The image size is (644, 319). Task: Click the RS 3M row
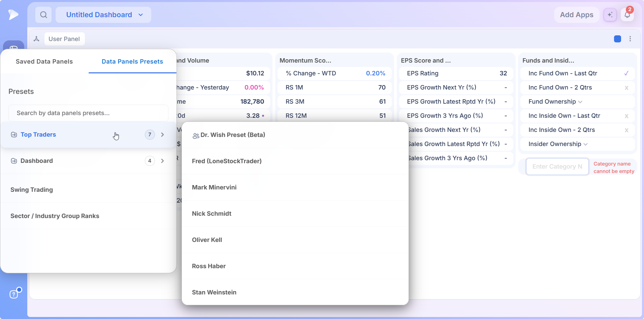pyautogui.click(x=335, y=102)
